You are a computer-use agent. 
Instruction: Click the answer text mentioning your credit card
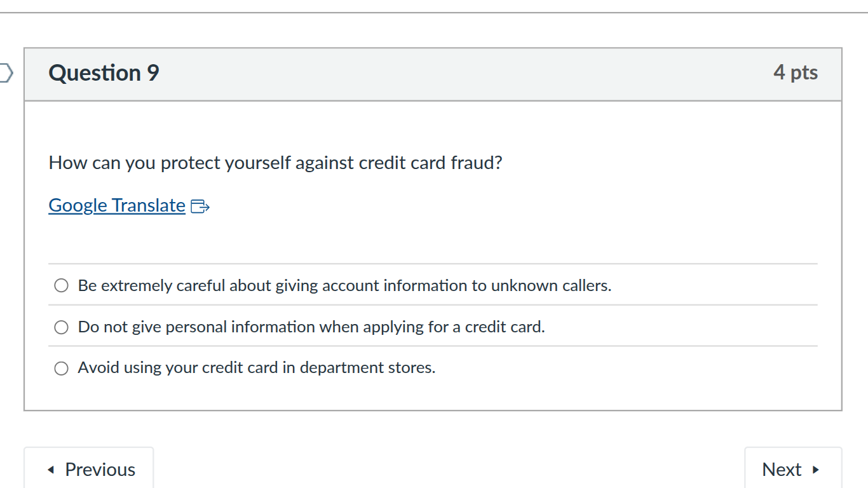point(257,368)
